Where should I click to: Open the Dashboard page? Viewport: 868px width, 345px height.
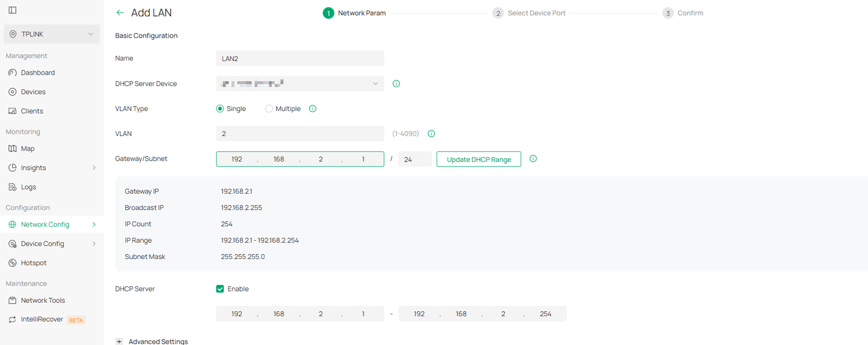click(38, 73)
